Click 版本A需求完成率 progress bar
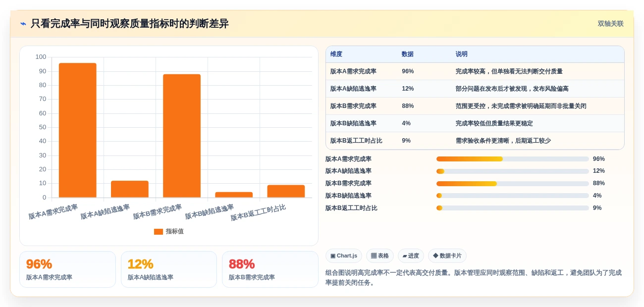Viewport: 644px width, 307px height. pos(512,159)
